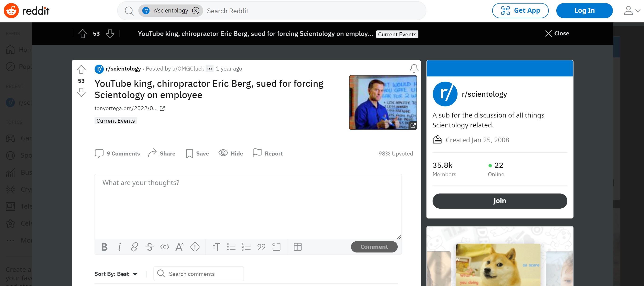Hide this post
644x286 pixels.
coord(231,153)
